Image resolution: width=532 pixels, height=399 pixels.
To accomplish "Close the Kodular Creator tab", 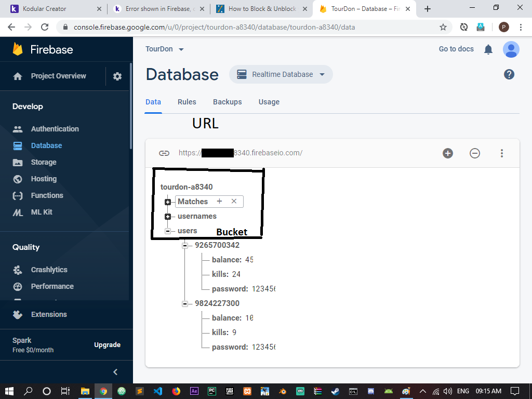I will pos(99,9).
